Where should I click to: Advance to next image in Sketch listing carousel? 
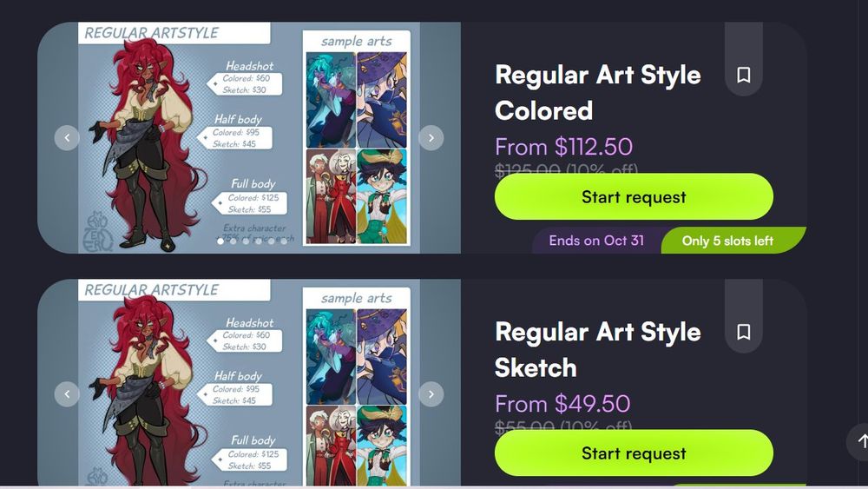click(x=431, y=393)
